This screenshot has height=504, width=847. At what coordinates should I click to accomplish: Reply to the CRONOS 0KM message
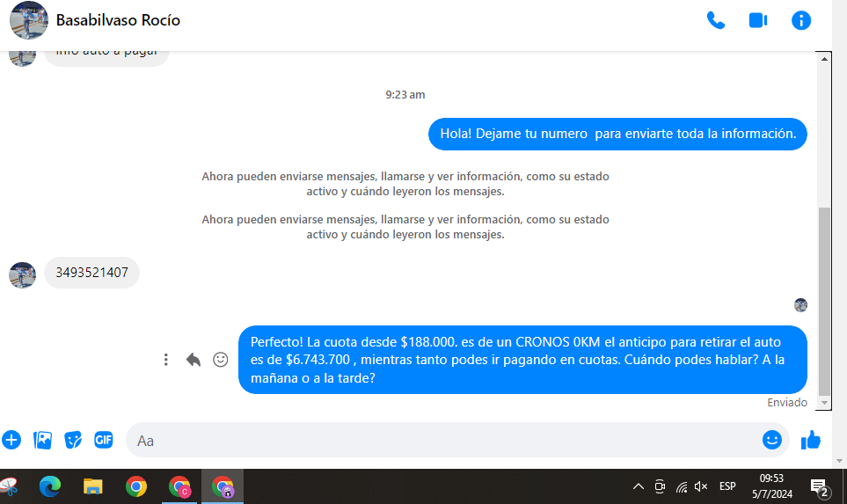click(x=193, y=360)
